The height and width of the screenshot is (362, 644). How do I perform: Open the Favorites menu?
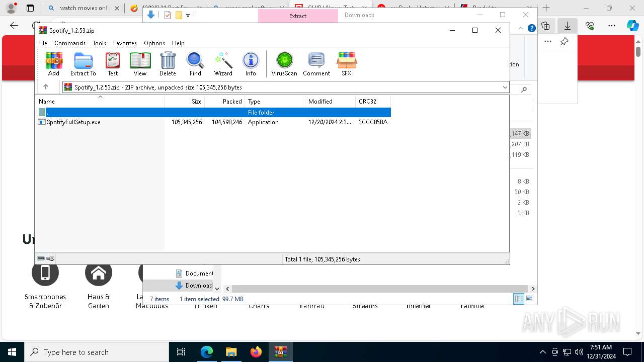125,43
